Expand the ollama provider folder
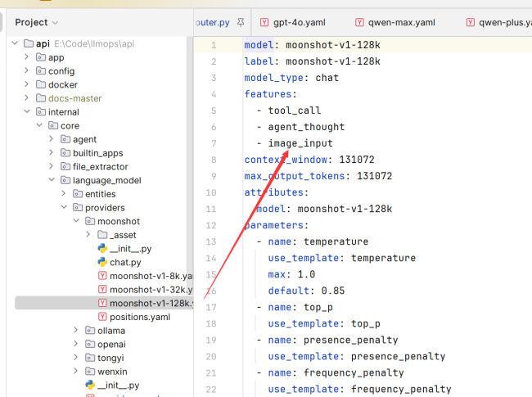The height and width of the screenshot is (397, 532). click(x=76, y=331)
